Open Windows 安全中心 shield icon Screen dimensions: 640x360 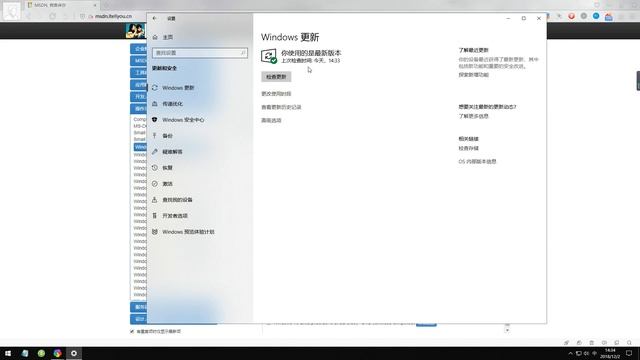[155, 120]
